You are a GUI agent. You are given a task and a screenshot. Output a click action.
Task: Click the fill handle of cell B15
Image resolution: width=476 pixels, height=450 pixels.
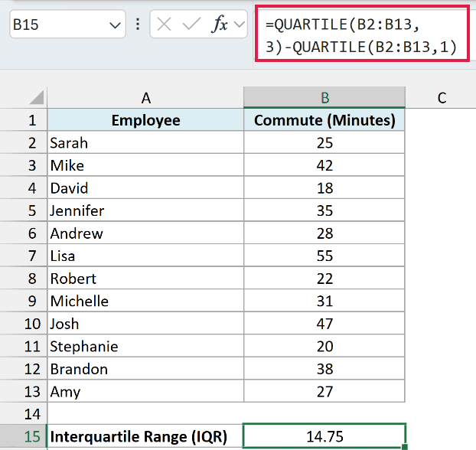404,447
